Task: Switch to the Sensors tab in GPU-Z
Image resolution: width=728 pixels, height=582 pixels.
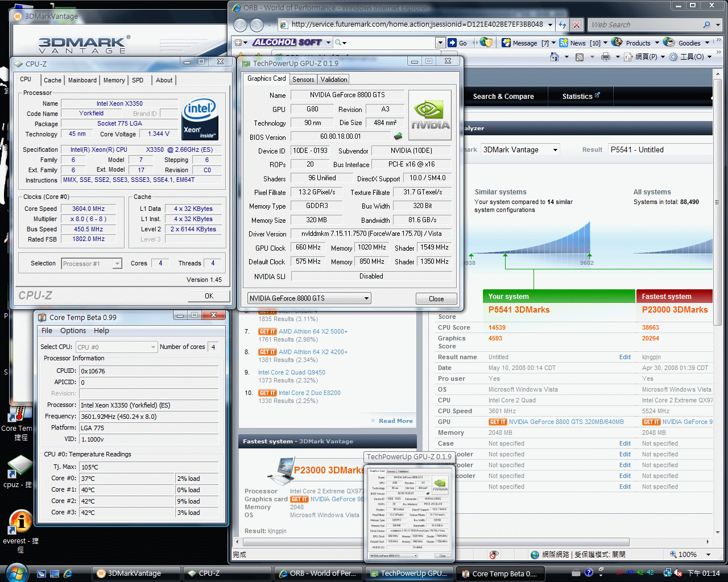Action: [x=303, y=80]
